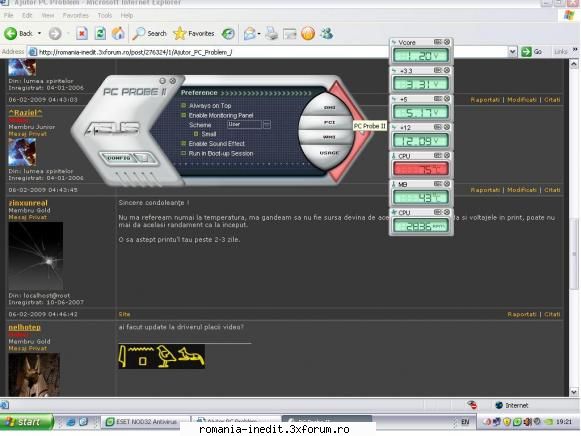Open the settings icon on the CPU temperature panel
This screenshot has width=581, height=436.
pos(438,155)
